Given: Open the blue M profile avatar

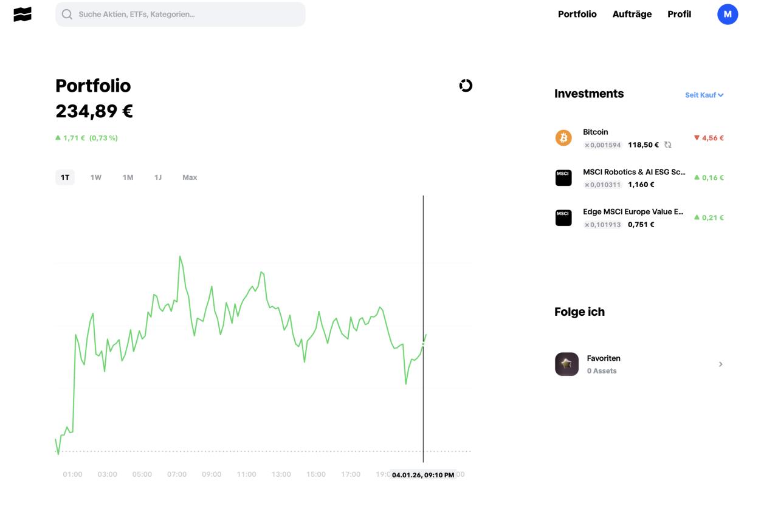Looking at the screenshot, I should point(728,14).
